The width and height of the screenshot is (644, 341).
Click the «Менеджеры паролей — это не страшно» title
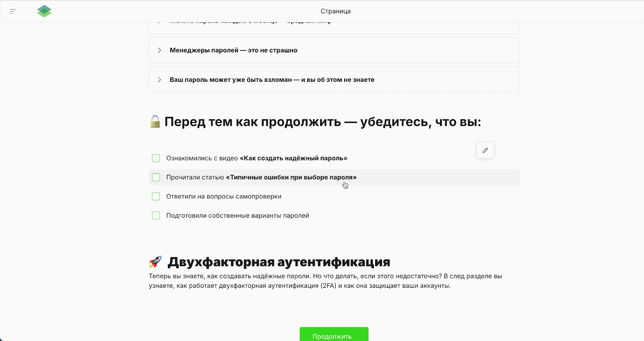tap(233, 50)
